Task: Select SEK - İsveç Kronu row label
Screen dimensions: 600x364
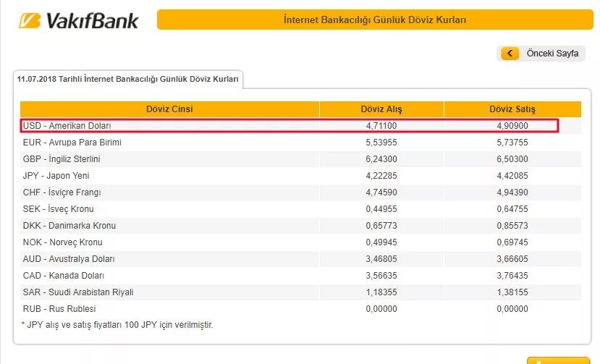Action: pos(58,209)
